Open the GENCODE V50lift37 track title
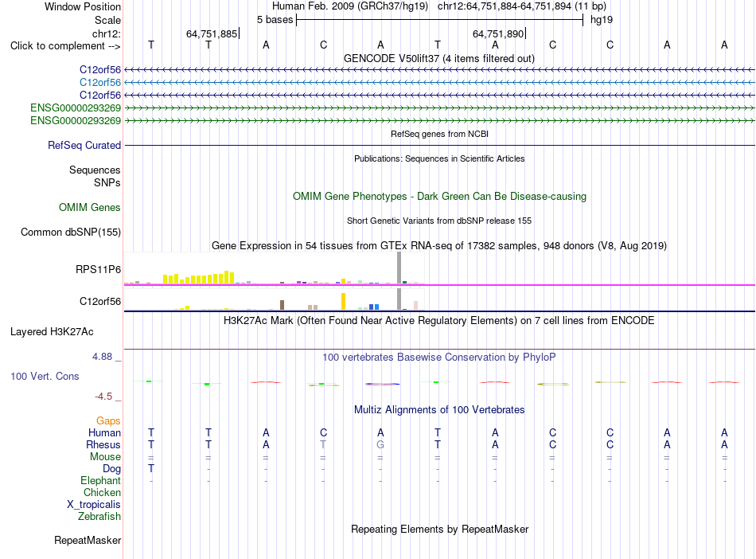The image size is (756, 559). pos(438,58)
